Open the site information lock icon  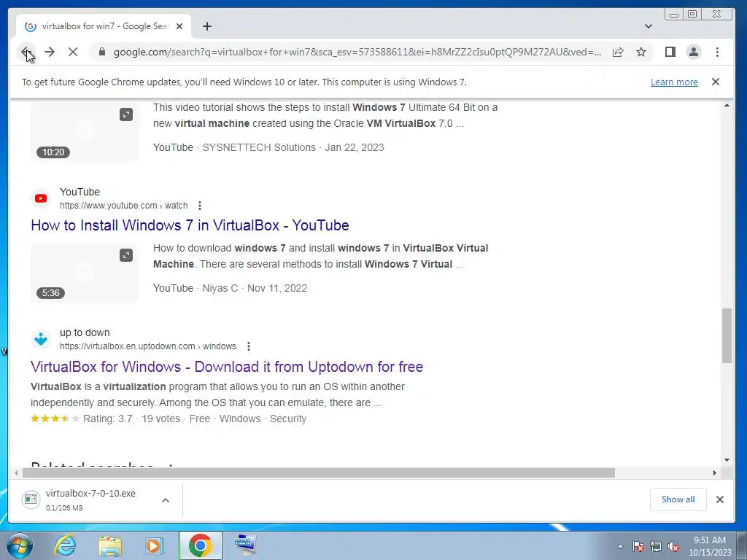[101, 52]
